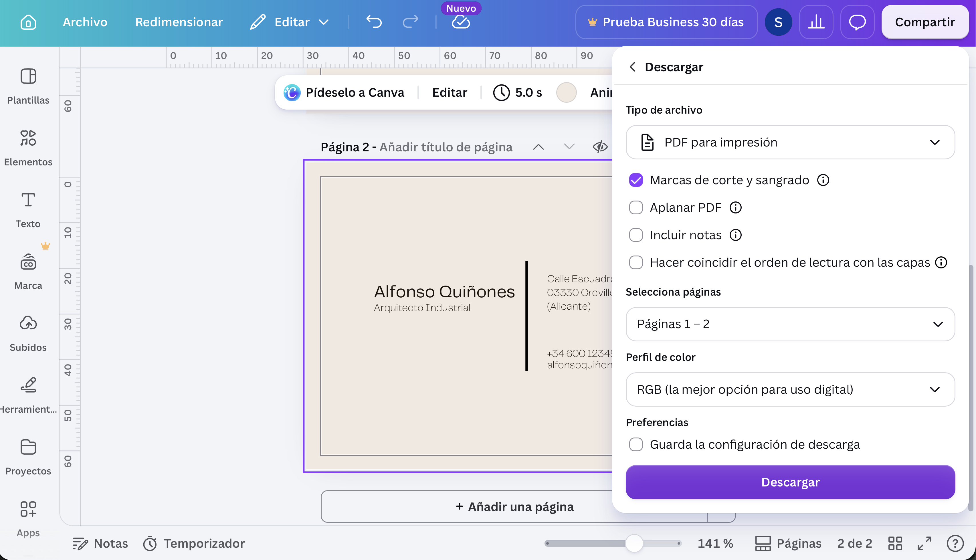
Task: Click the cloud save status icon
Action: 461,22
